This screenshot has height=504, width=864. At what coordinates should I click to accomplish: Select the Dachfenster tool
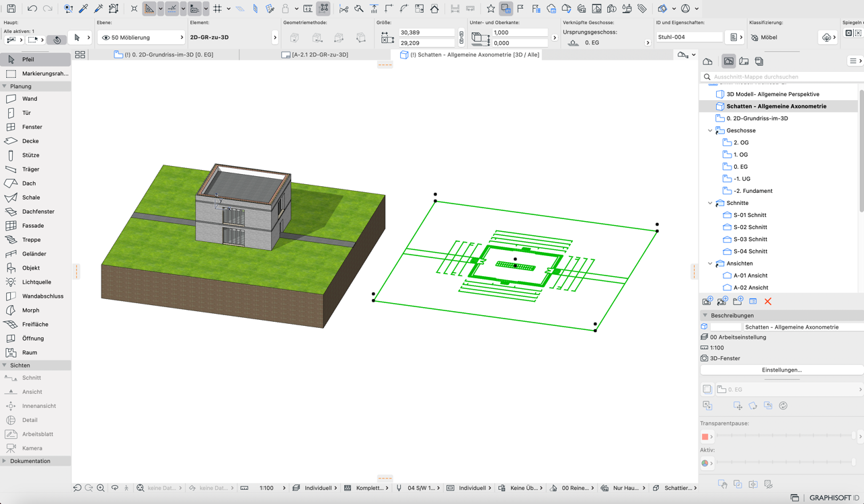pos(36,212)
